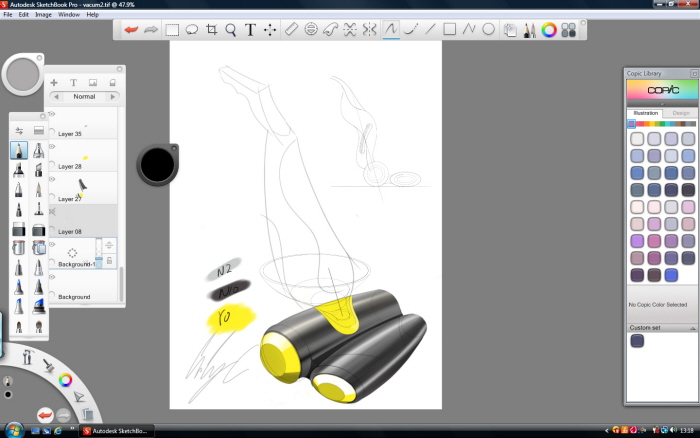Click the Windows Start button
This screenshot has height=438, width=700.
pos(14,430)
